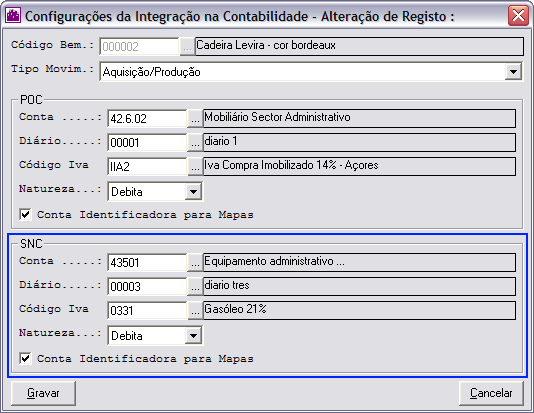Open the POC Código Iva lookup button
Viewport: 534px width, 413px height.
(x=195, y=166)
